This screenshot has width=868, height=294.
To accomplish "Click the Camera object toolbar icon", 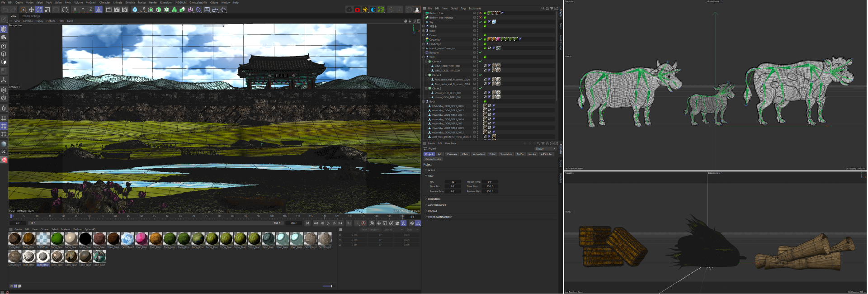I will click(215, 9).
